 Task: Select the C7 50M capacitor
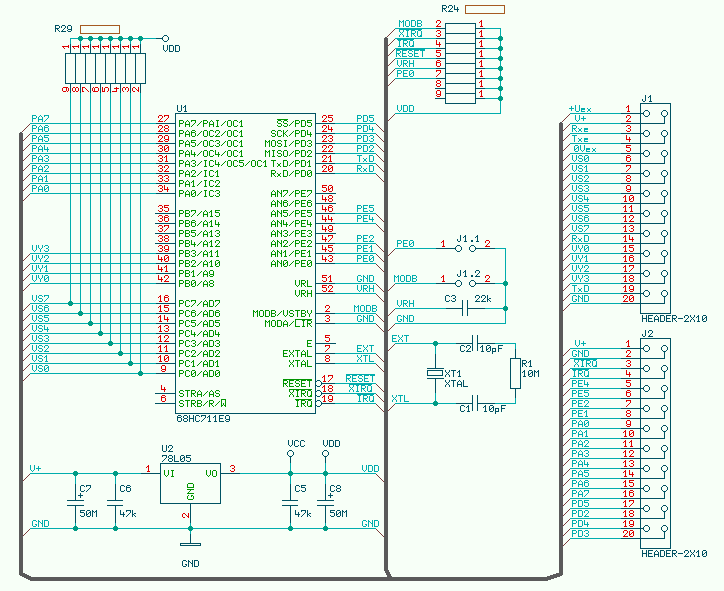77,499
